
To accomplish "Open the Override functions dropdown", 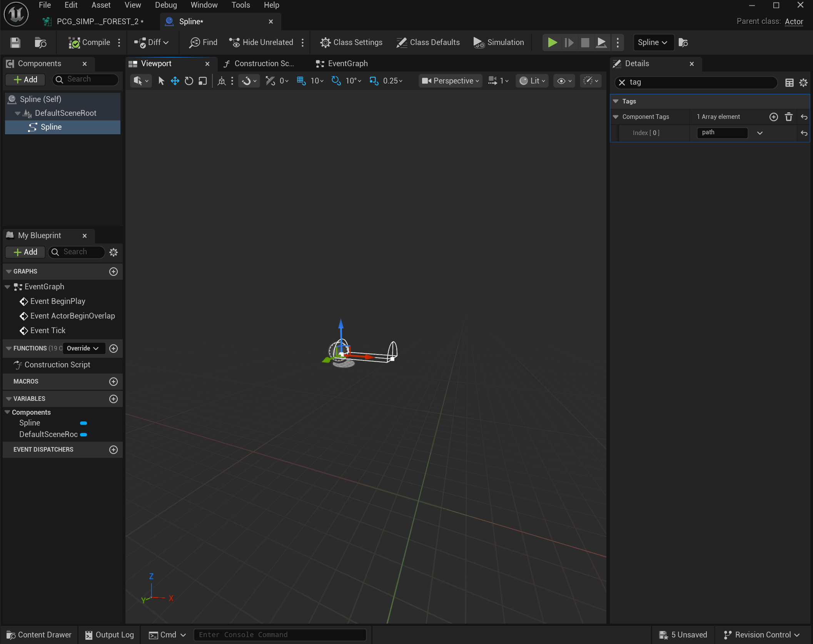I will pyautogui.click(x=83, y=348).
